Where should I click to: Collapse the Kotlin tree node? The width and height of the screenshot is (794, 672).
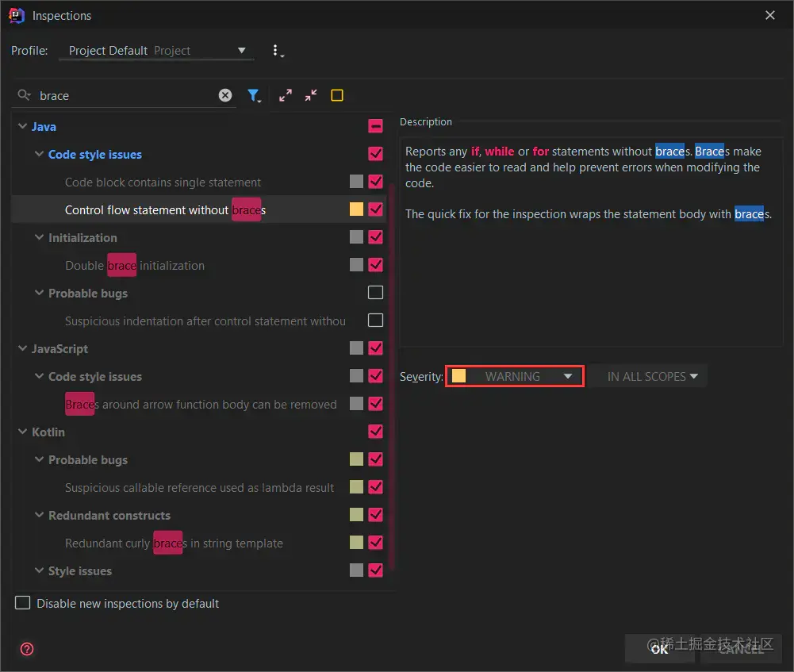(22, 432)
